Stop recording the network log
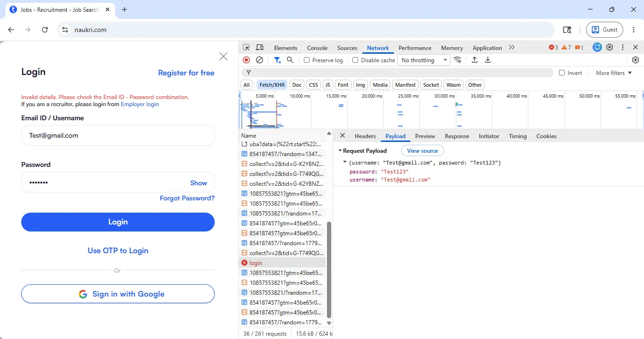Image resolution: width=644 pixels, height=339 pixels. [246, 60]
